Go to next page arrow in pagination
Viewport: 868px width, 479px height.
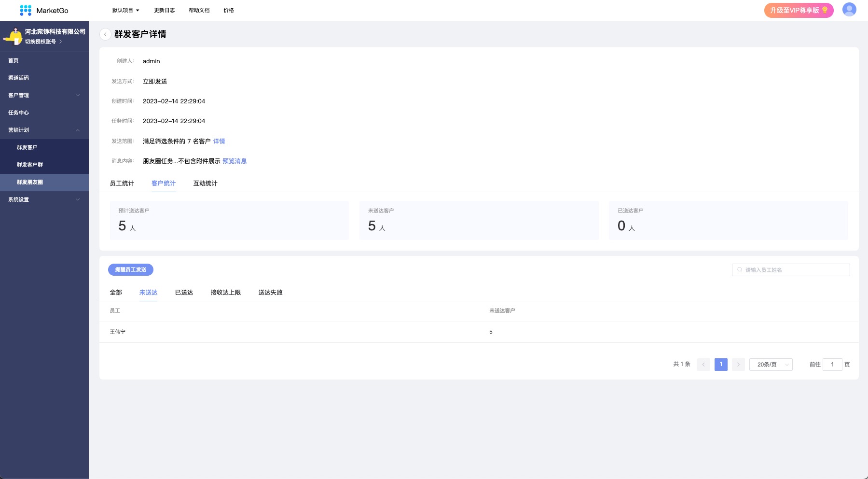738,365
